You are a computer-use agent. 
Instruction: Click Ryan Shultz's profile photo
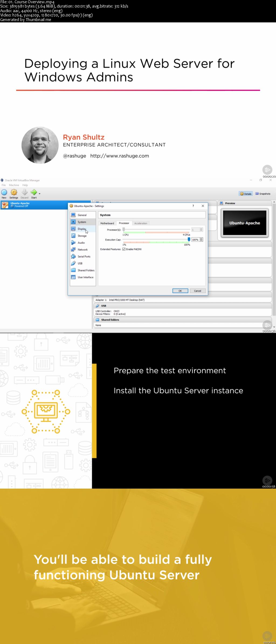40,145
